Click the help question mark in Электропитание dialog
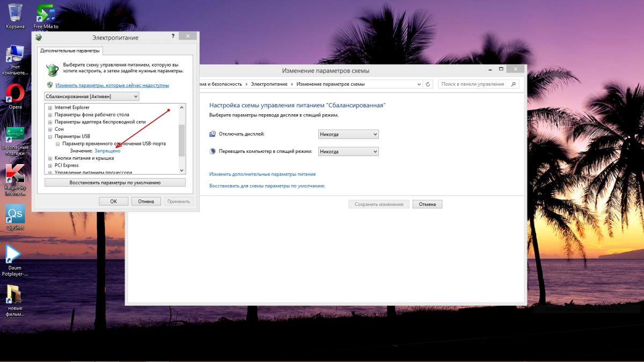This screenshot has height=362, width=644. point(173,36)
